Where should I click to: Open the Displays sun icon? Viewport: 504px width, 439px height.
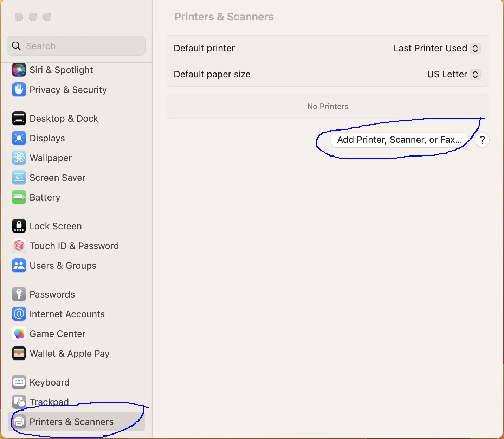19,138
